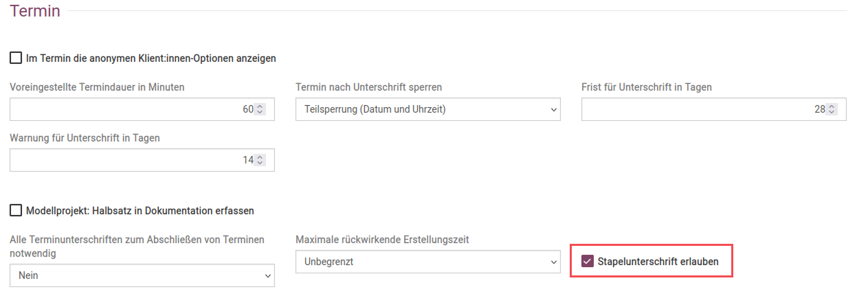Open the Termin nach Unterschrift sperren dropdown
Image resolution: width=868 pixels, height=307 pixels.
coord(427,109)
